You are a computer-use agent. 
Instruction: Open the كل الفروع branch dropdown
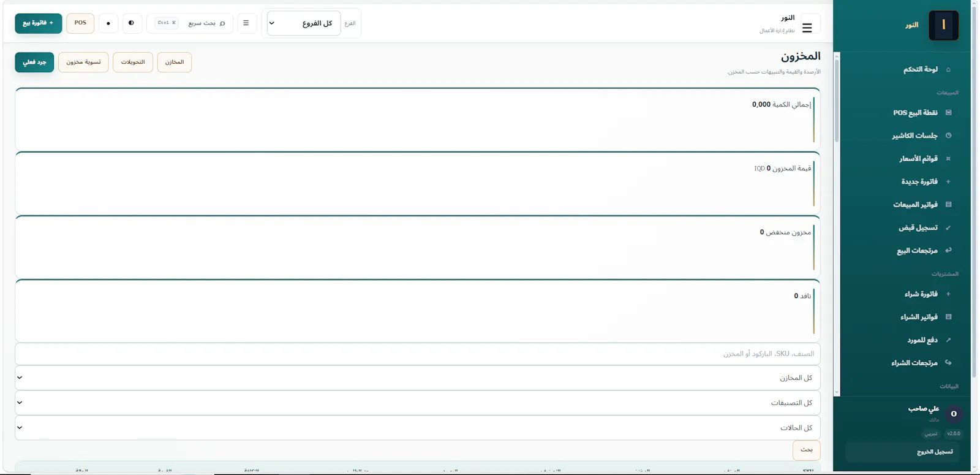tap(304, 23)
